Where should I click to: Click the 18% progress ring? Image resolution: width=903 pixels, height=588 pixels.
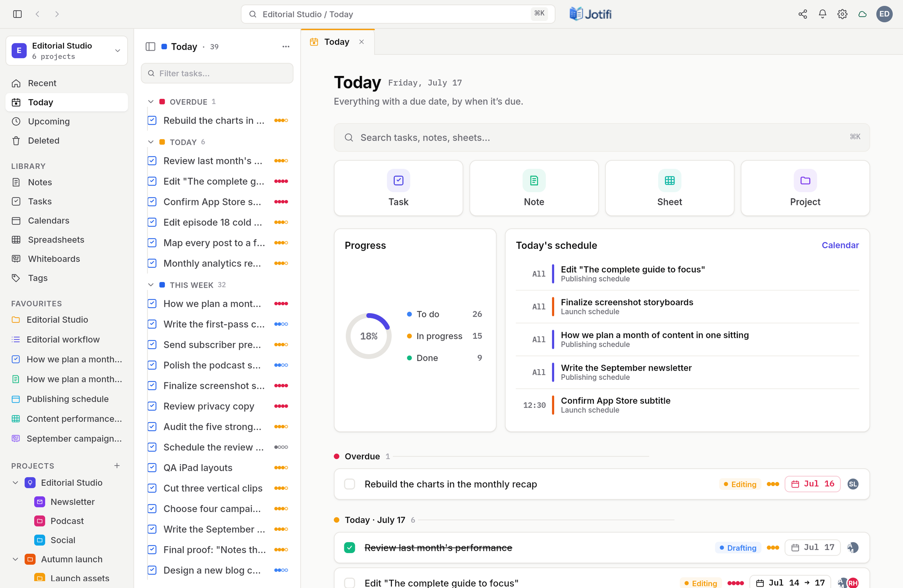(368, 336)
